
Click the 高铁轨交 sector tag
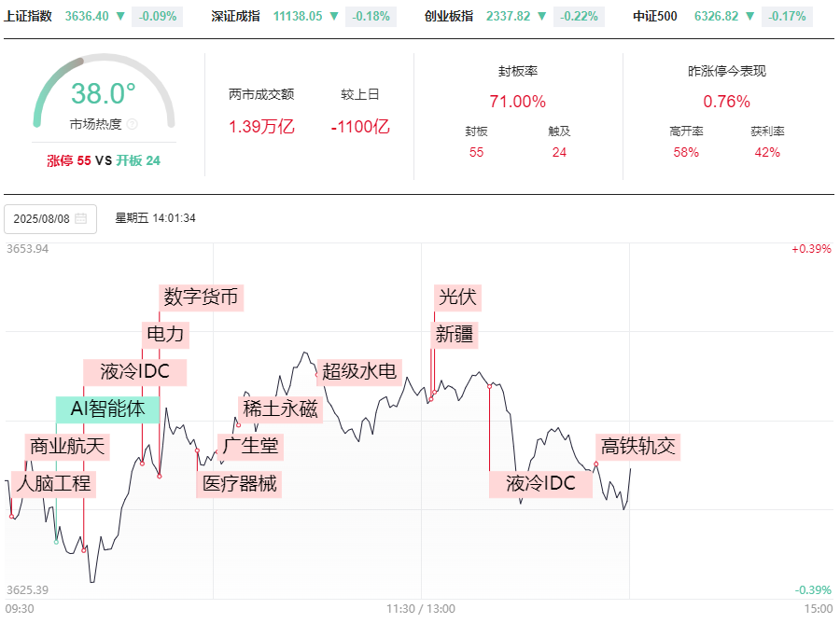click(637, 446)
